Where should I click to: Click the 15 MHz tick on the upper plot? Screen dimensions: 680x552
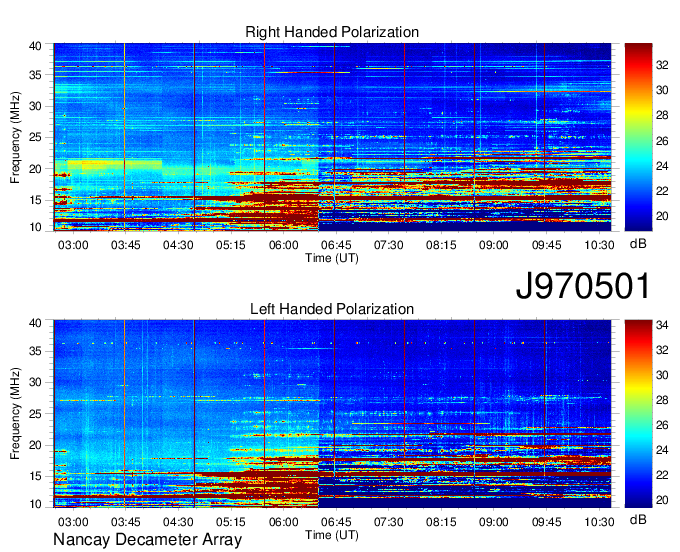(35, 200)
